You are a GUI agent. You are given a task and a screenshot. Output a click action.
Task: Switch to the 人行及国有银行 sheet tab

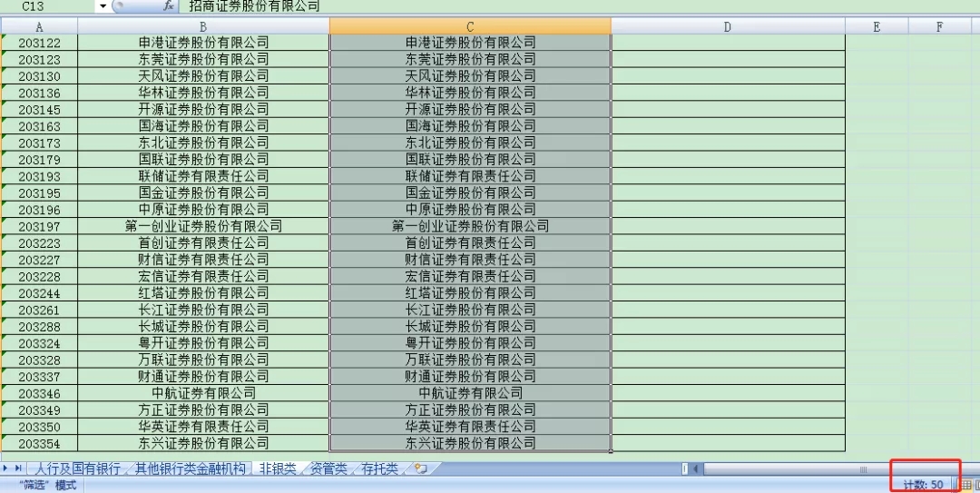pos(77,468)
